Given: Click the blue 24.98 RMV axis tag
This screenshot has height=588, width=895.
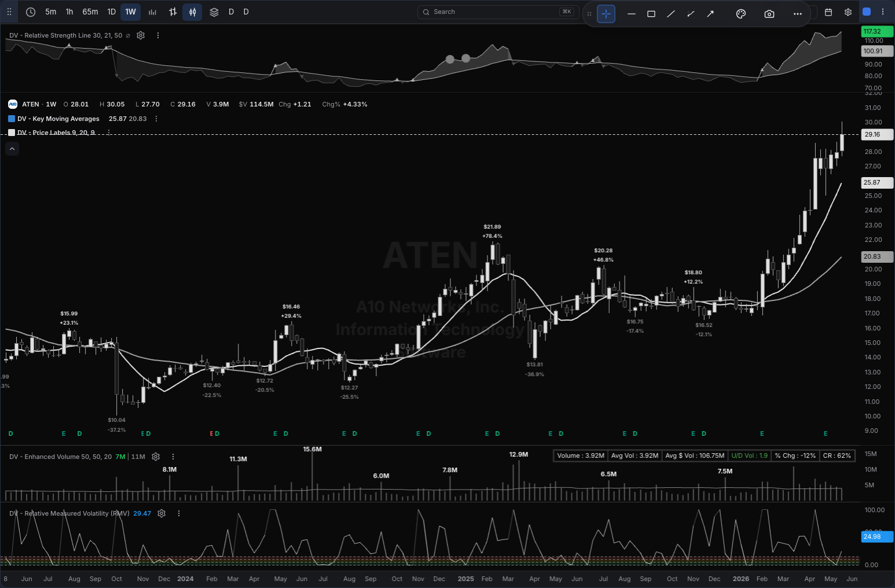Looking at the screenshot, I should click(x=877, y=536).
